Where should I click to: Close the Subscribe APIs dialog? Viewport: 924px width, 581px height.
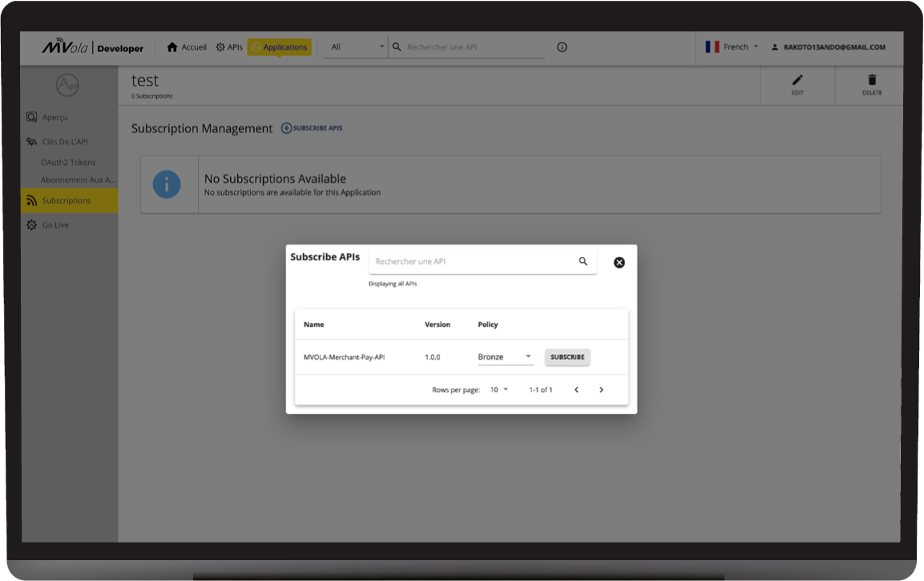point(619,262)
